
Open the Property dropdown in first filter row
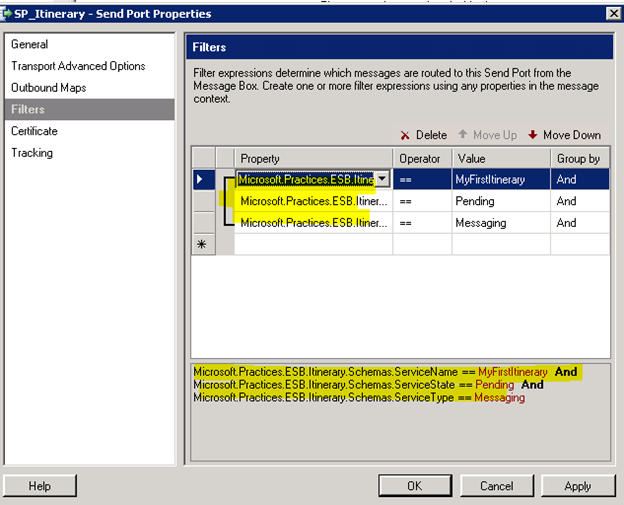[382, 179]
